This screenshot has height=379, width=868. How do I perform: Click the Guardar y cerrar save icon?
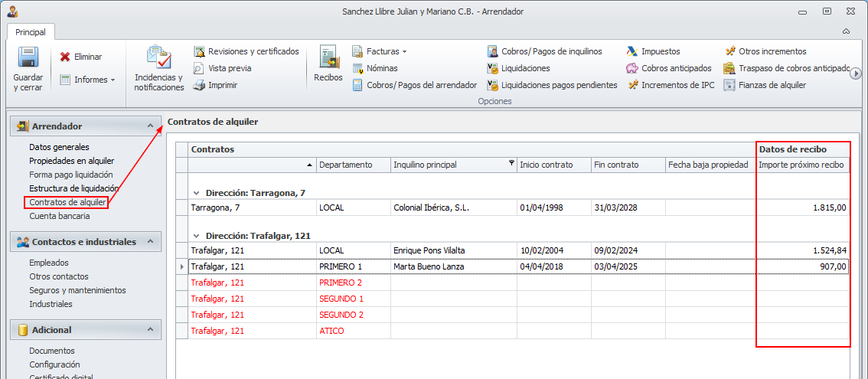[28, 59]
